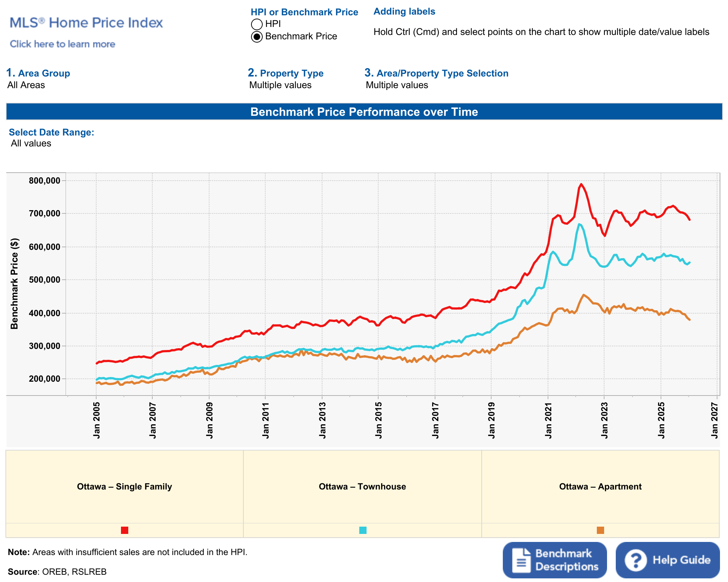This screenshot has width=728, height=582.
Task: Open the Property Type dropdown
Action: pos(280,85)
